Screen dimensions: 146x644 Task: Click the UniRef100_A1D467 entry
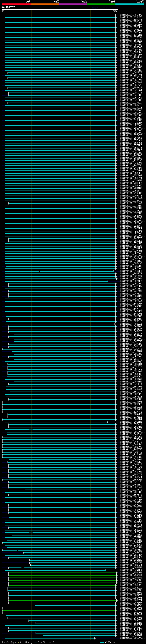[x=131, y=454]
